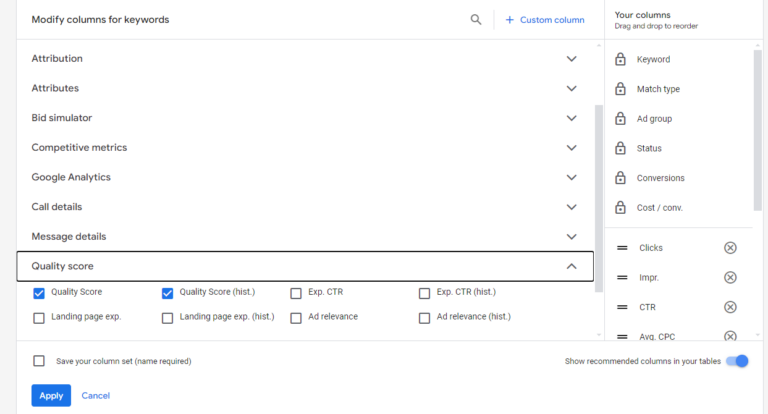Click the lock icon beside Keyword
This screenshot has height=414, width=768.
click(x=620, y=59)
